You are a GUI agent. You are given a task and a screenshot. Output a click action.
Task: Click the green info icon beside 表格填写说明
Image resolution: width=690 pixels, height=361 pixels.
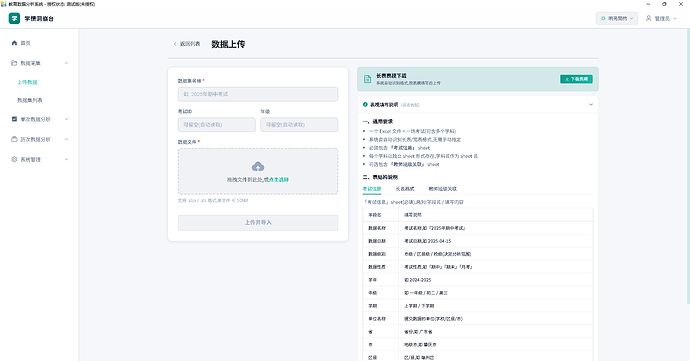click(365, 105)
